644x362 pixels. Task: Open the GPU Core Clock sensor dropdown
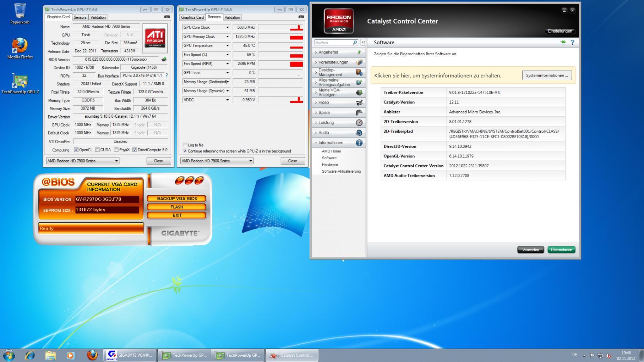(x=228, y=27)
